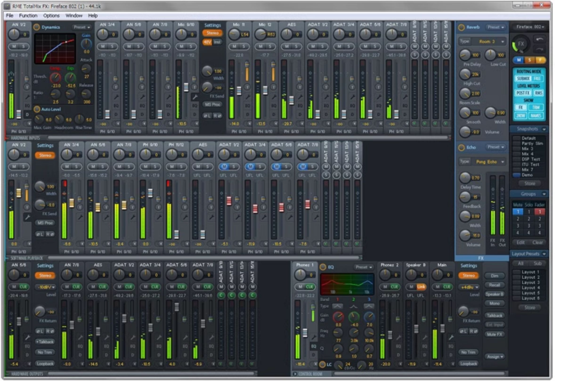Toggle the Dynamics power circle

pyautogui.click(x=37, y=27)
